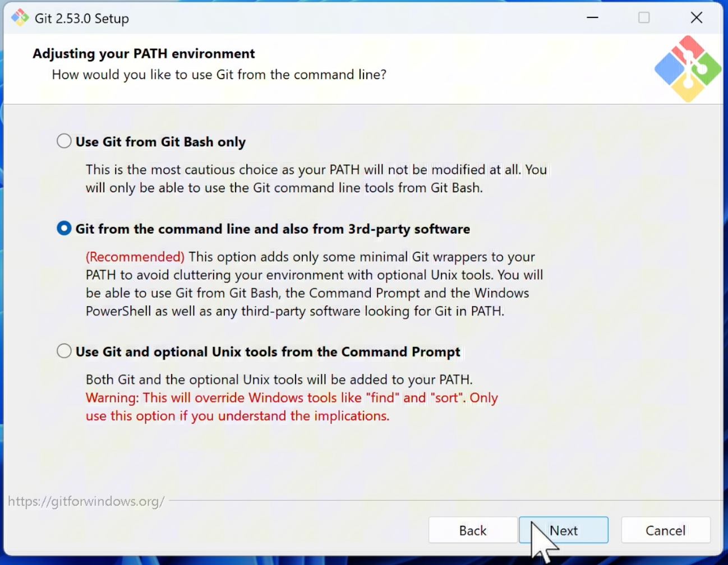Image resolution: width=728 pixels, height=565 pixels.
Task: Click the description line mentioning PowerShell
Action: click(x=294, y=312)
